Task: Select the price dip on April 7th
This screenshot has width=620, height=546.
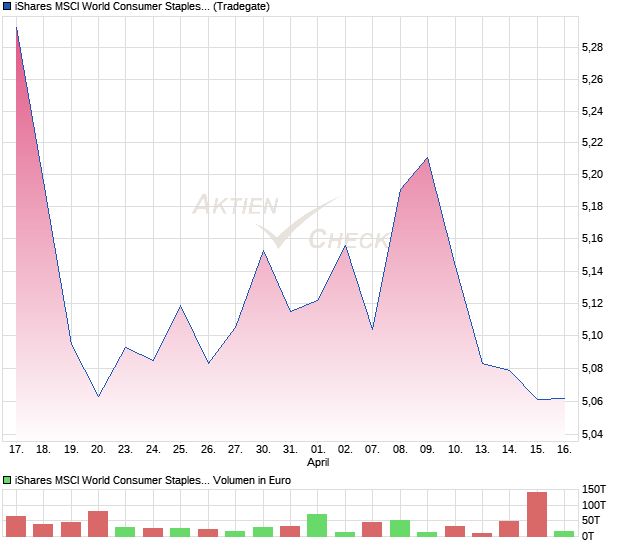Action: (x=372, y=329)
